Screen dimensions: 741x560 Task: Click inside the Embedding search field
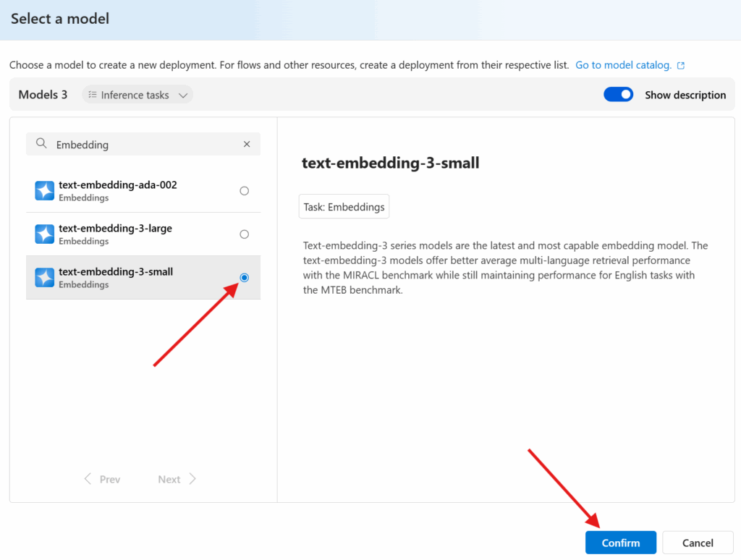[130, 144]
